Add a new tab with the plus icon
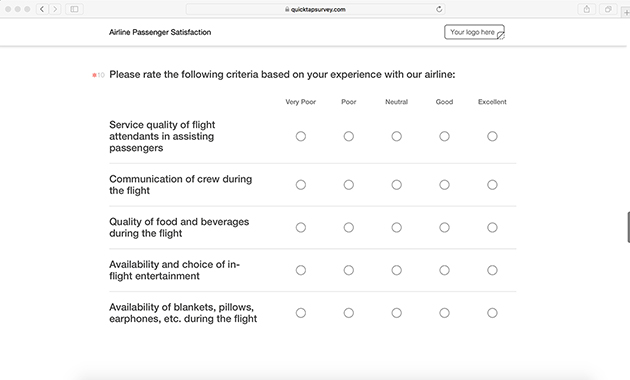630x380 pixels. coord(626,12)
